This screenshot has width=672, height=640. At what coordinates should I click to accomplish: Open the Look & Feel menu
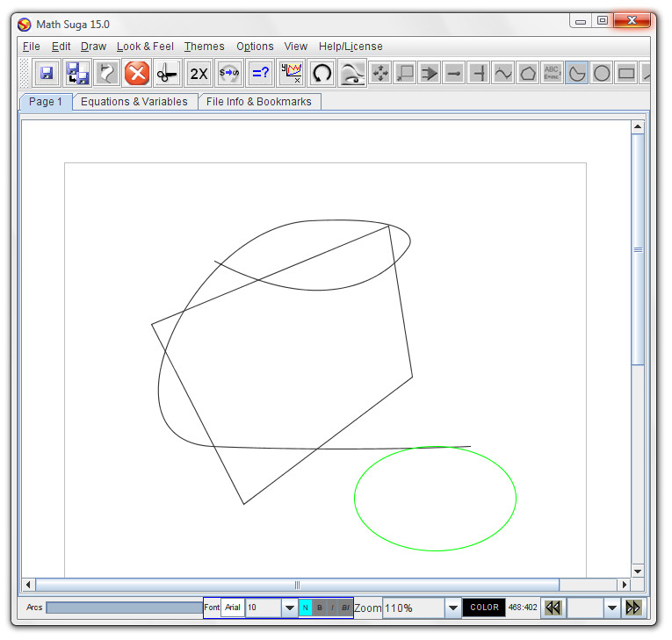coord(145,47)
